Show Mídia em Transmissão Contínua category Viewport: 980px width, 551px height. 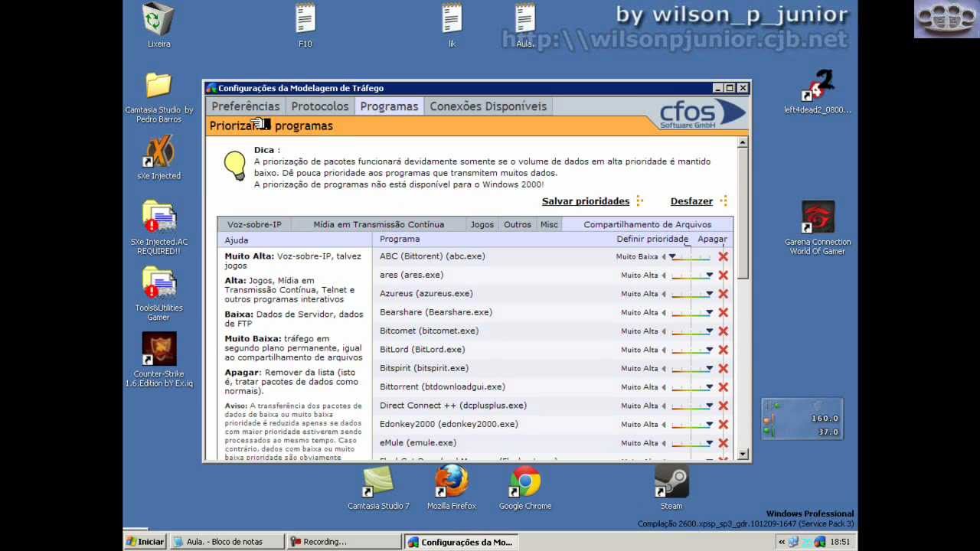point(379,224)
